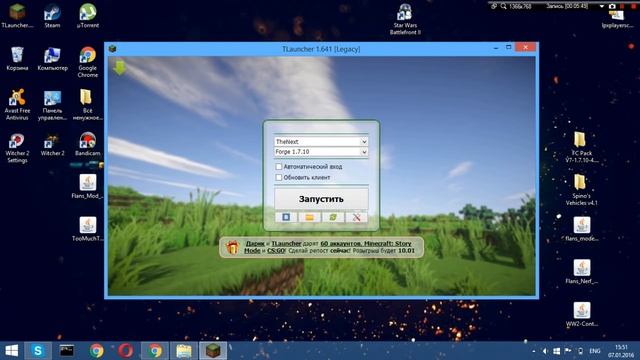Click the magnifier icon in the recording bar
640x360 pixels.
coord(503,6)
